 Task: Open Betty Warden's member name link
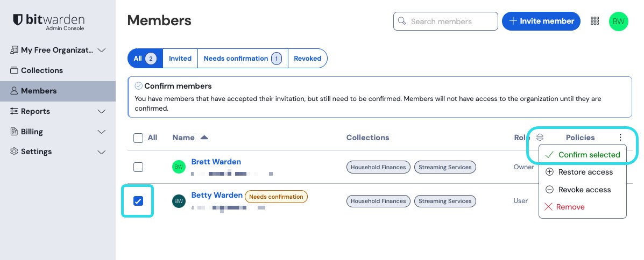(217, 195)
